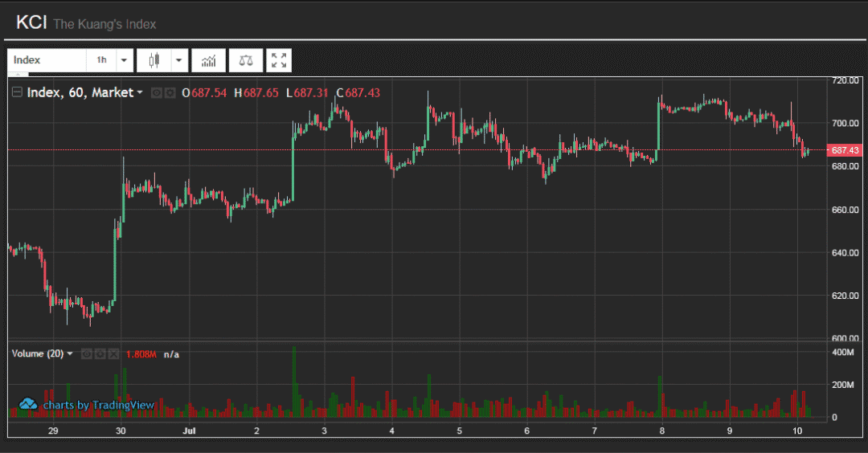Toggle Volume indicator visibility eye icon

coord(86,354)
